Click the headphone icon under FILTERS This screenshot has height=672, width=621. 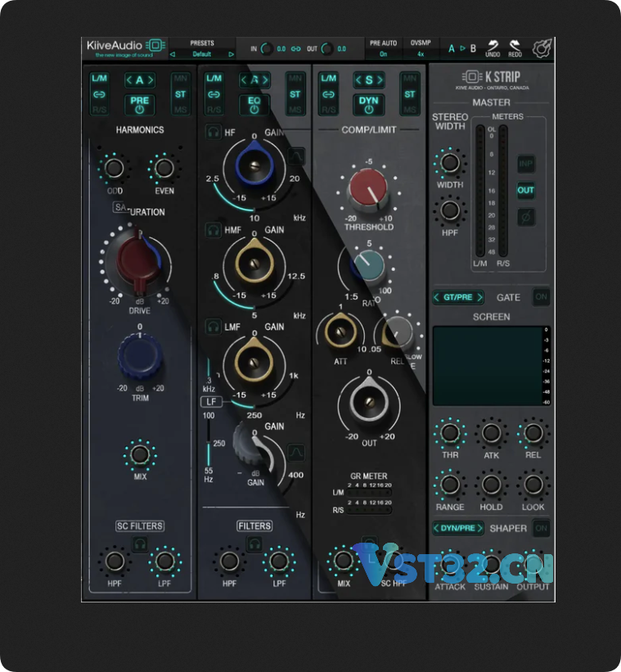(254, 544)
